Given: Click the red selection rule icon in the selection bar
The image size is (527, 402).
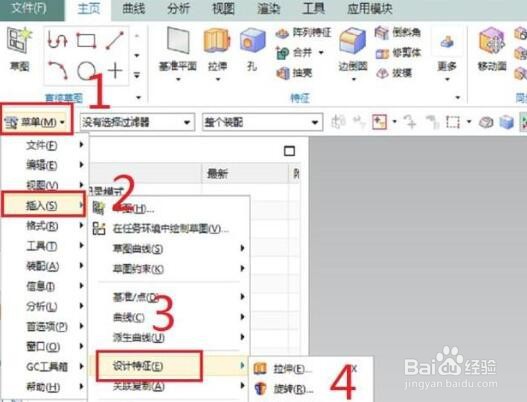Looking at the screenshot, I should point(379,122).
